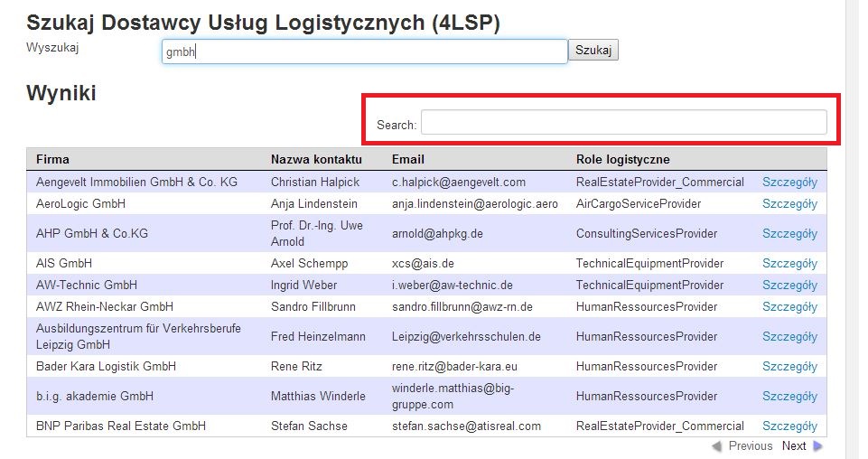Go to Previous results page
868x459 pixels.
750,445
